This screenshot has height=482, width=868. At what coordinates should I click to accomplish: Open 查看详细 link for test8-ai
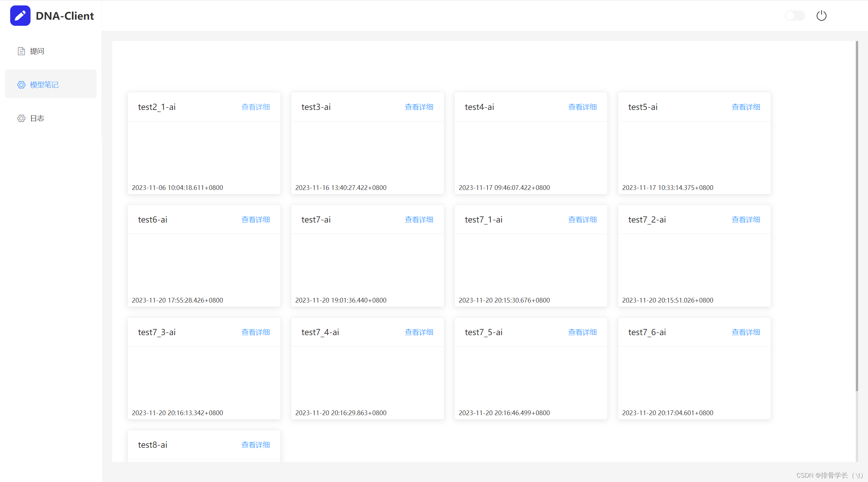(256, 445)
